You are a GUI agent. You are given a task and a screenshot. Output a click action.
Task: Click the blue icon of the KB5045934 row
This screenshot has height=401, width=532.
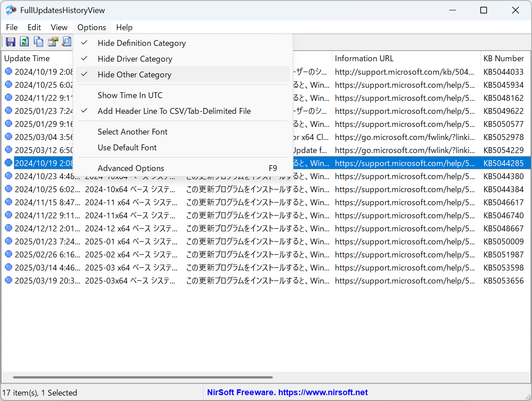(x=9, y=85)
